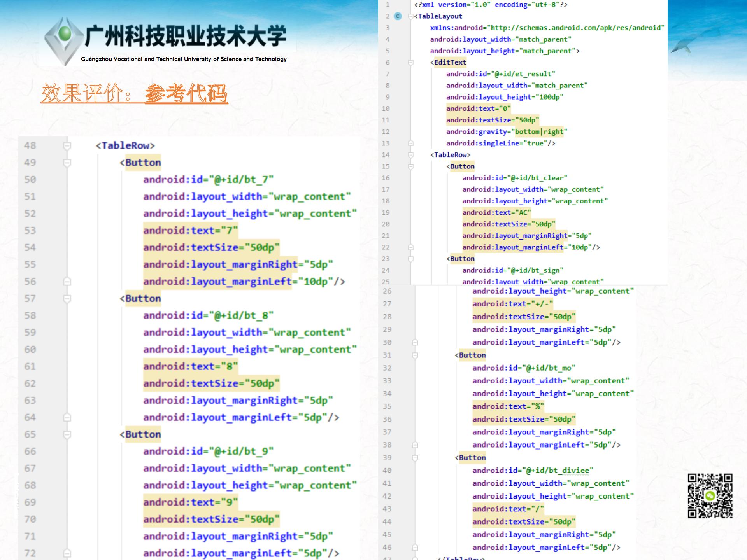Click the fold end marker at line 13
747x560 pixels.
tap(410, 143)
